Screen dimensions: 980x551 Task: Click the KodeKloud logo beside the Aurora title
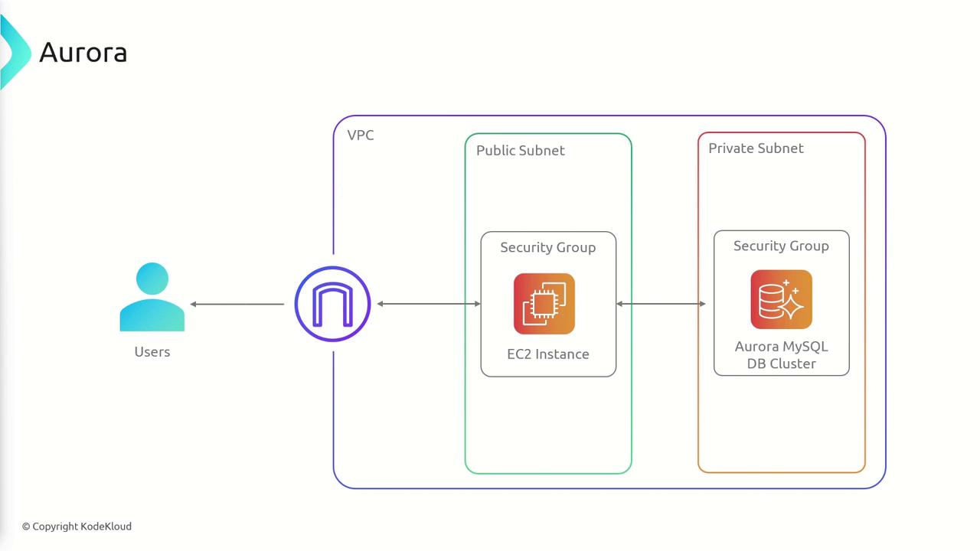coord(15,52)
